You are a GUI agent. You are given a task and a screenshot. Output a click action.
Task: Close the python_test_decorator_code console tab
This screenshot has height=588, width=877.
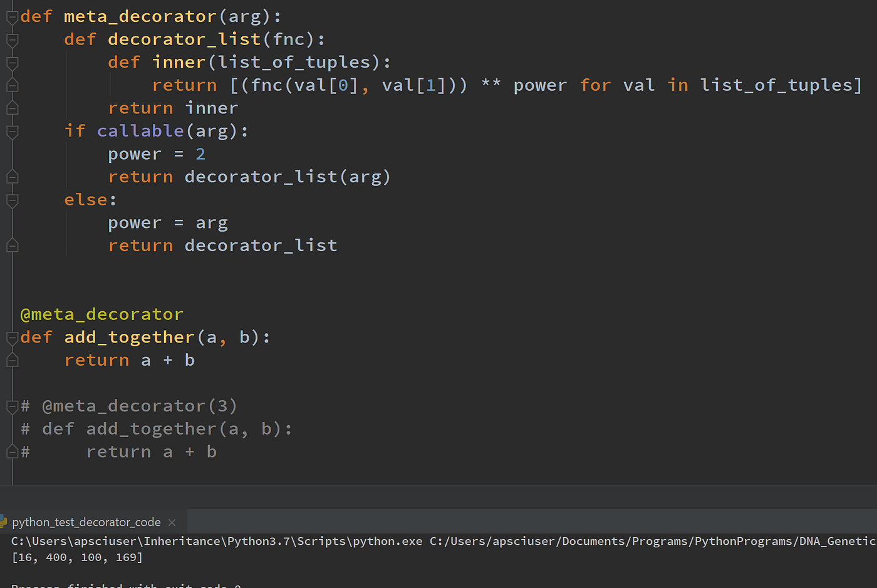(172, 522)
